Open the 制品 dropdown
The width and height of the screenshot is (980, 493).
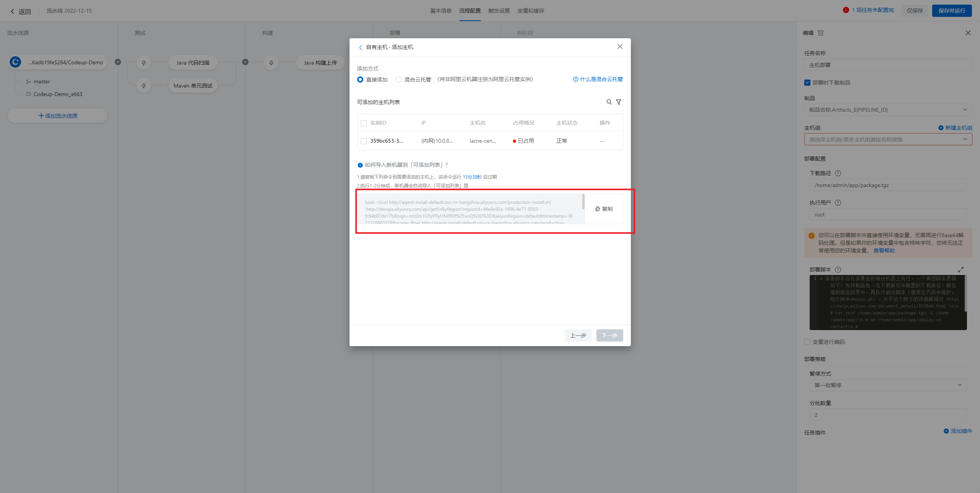coord(888,110)
